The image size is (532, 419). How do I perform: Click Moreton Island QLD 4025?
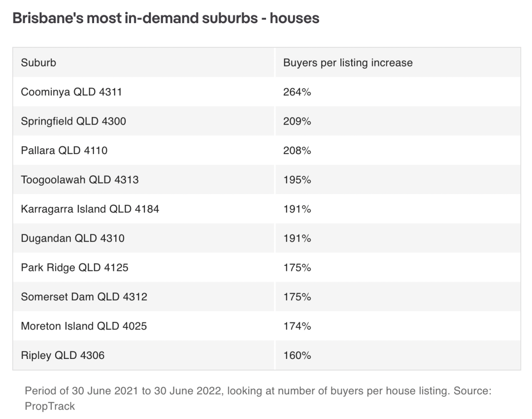coord(84,326)
